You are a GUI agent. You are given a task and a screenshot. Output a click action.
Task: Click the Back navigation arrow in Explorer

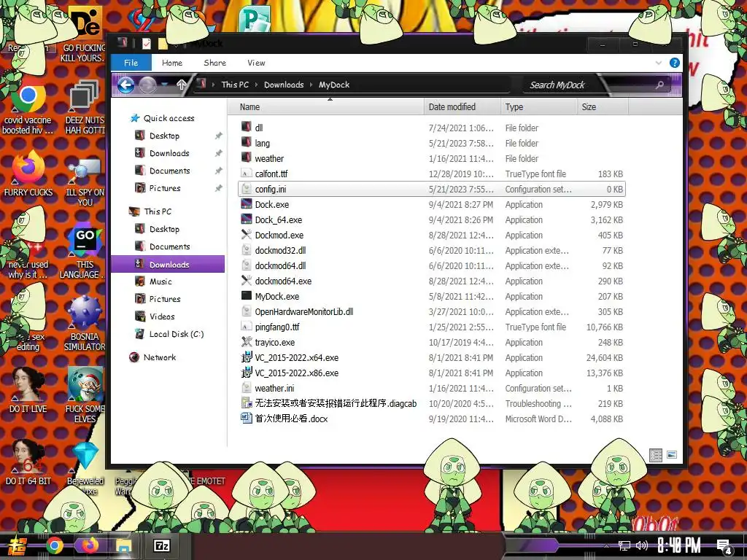click(x=125, y=85)
